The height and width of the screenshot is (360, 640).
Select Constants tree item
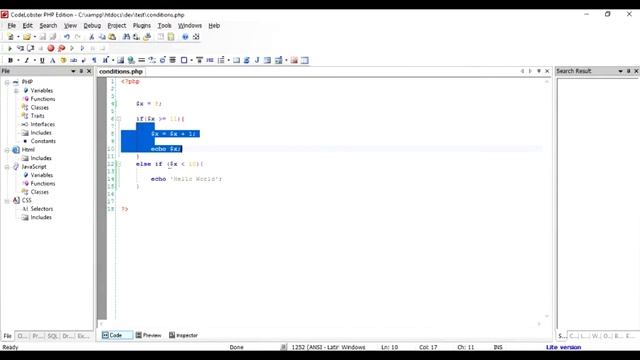(43, 141)
